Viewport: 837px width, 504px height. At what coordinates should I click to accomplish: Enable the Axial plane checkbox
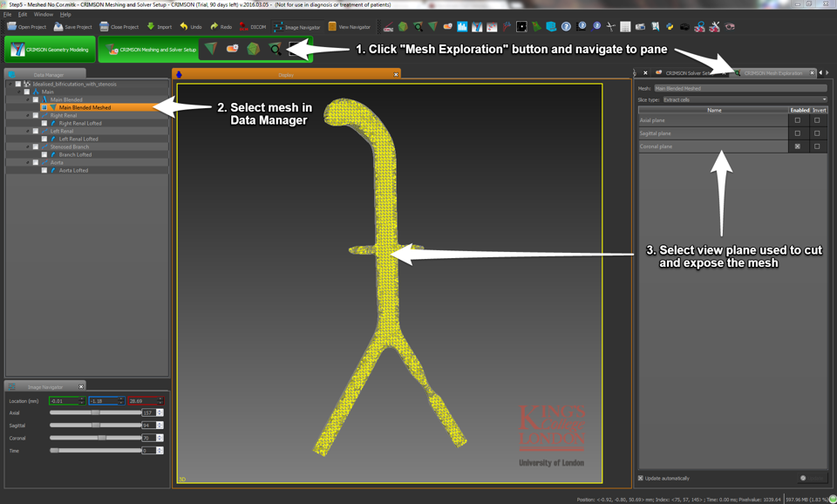797,120
